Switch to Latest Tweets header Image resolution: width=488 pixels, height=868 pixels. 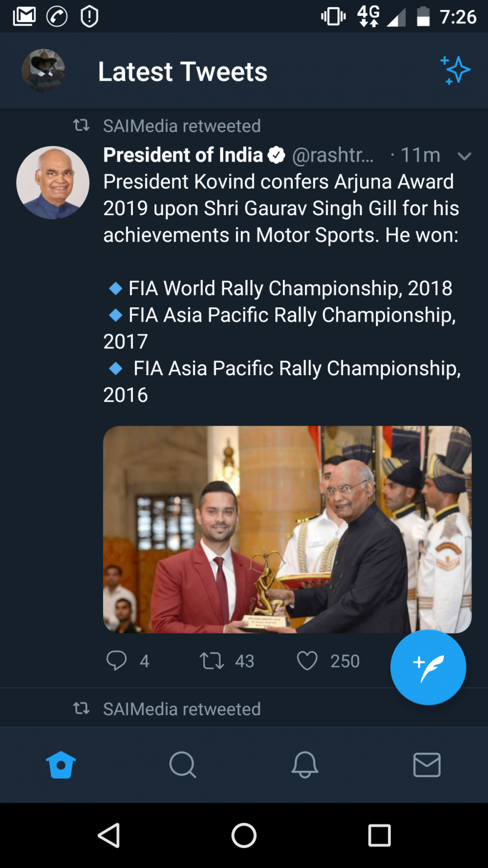coord(183,71)
